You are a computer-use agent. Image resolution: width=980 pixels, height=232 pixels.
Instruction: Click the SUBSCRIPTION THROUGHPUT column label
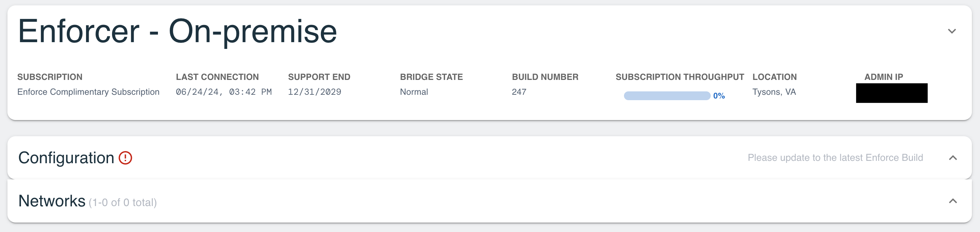tap(679, 77)
